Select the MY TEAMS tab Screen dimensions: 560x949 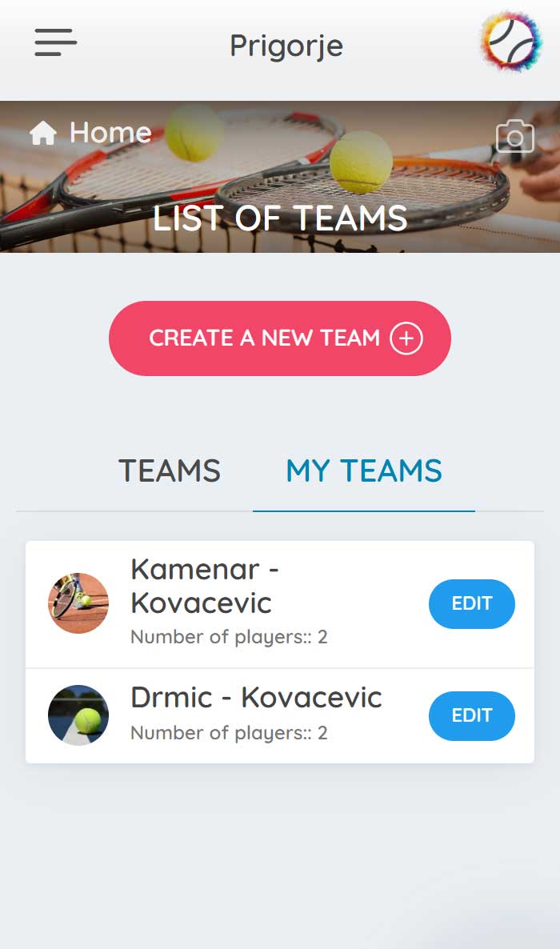(364, 470)
